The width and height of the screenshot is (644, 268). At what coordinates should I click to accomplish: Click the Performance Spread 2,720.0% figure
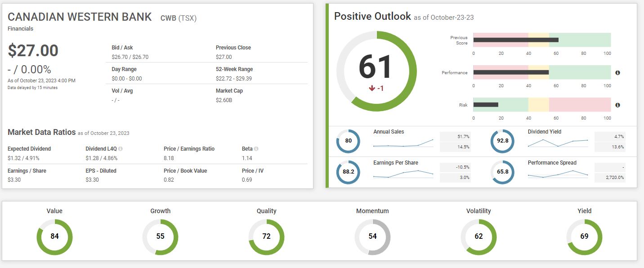tap(614, 178)
